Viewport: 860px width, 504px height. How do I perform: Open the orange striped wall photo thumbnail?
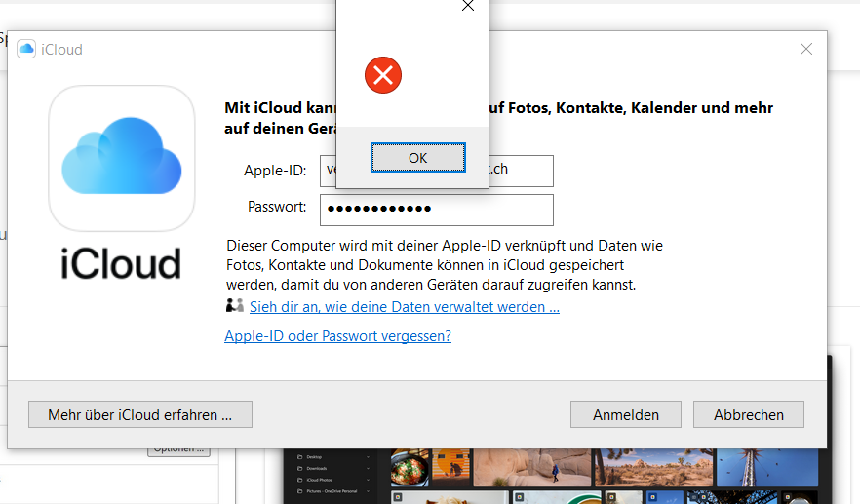click(451, 468)
